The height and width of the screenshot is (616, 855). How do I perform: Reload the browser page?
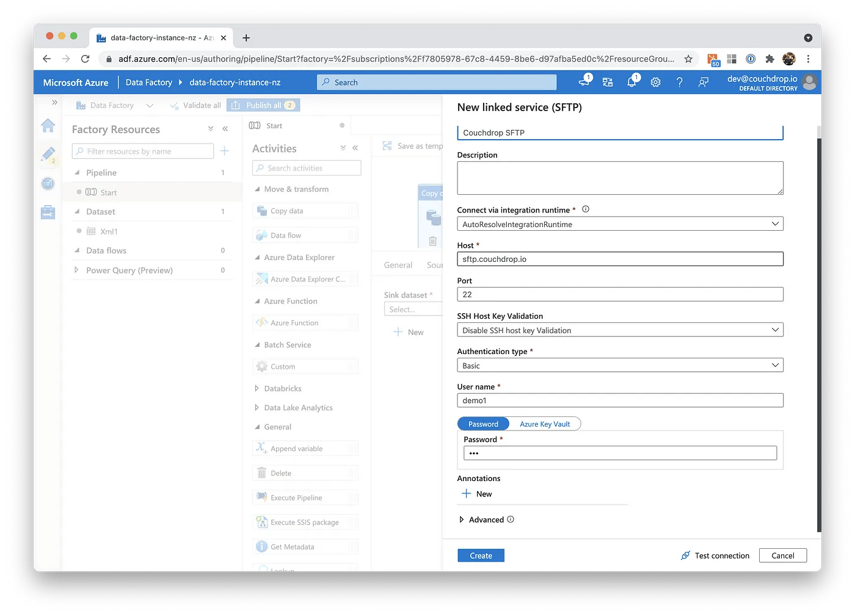pyautogui.click(x=85, y=59)
